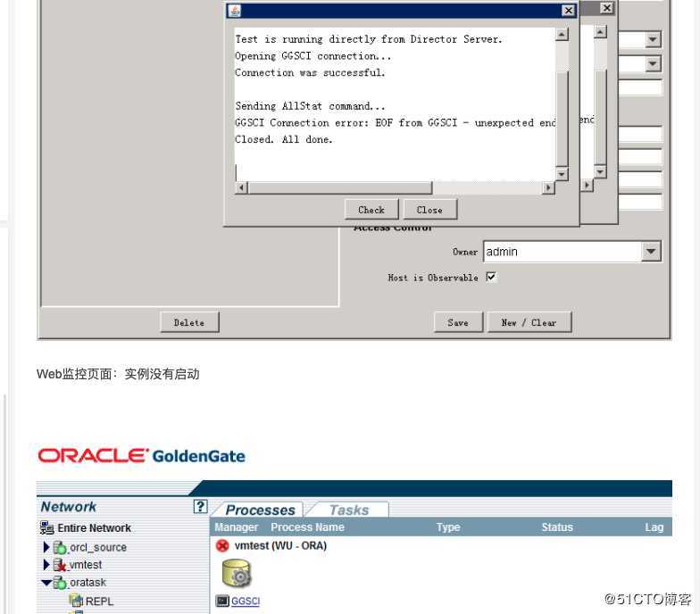Click the vertical scrollbar thumb in log
Viewport: 700px width, 614px height.
pyautogui.click(x=562, y=118)
